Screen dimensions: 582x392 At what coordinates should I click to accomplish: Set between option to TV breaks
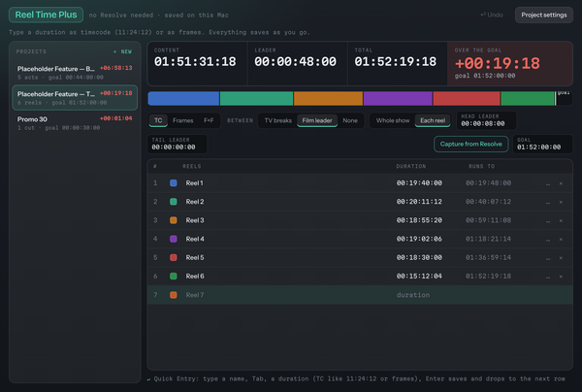(x=278, y=120)
